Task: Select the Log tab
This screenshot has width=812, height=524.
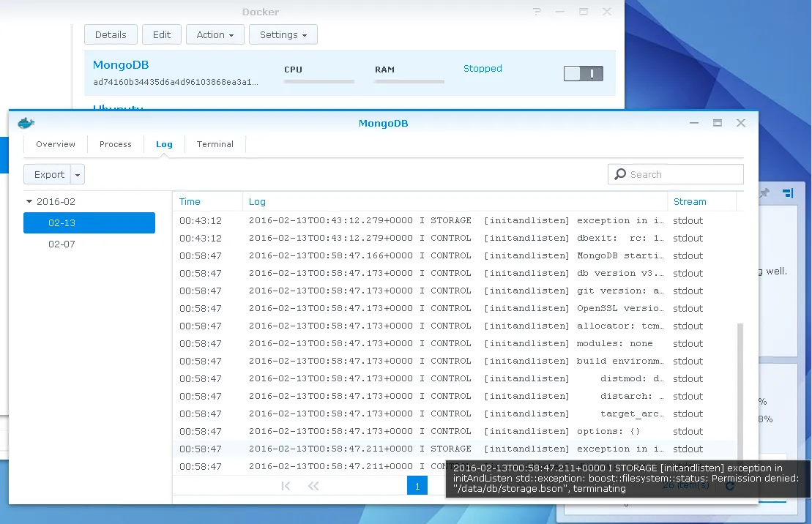Action: coord(164,144)
